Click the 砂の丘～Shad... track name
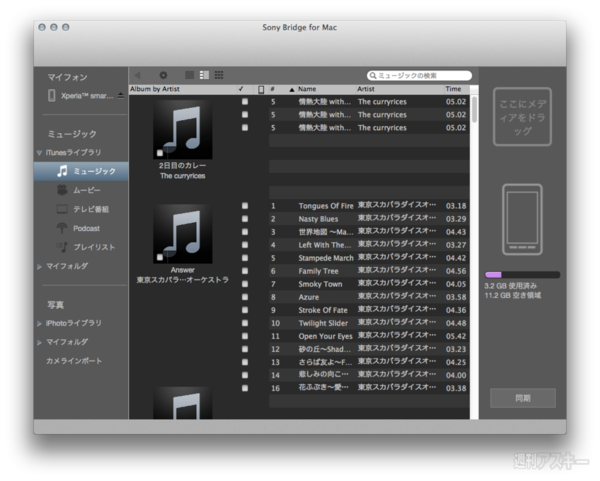600x481 pixels. [324, 349]
